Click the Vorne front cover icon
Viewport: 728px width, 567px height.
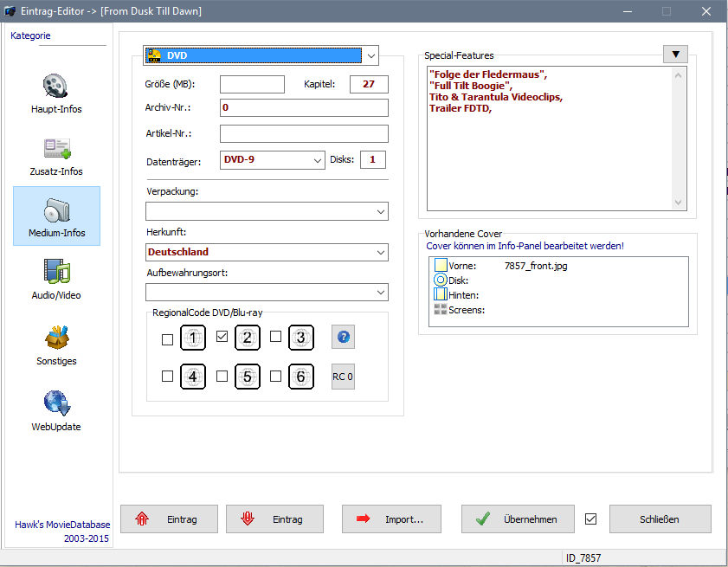click(441, 265)
